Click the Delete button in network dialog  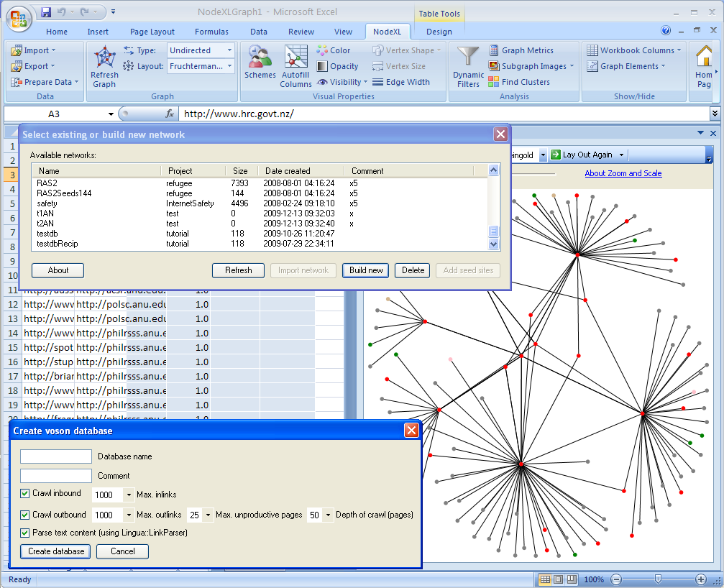click(x=413, y=270)
